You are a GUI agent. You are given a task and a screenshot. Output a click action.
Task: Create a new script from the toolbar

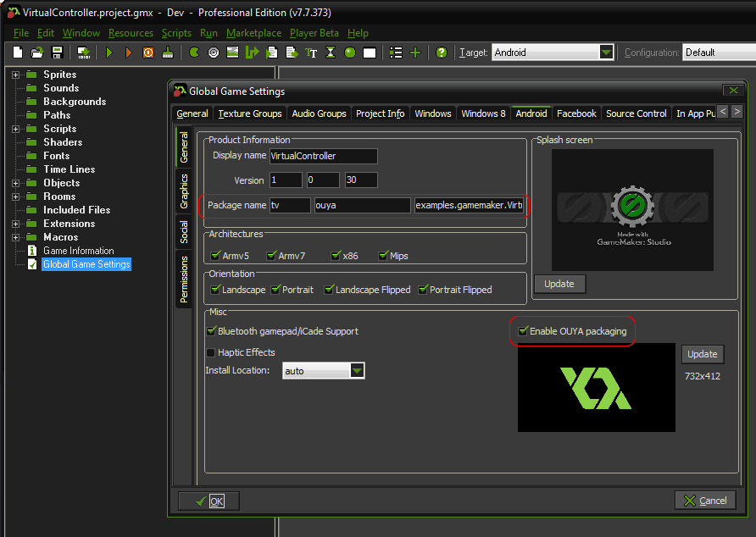point(272,52)
